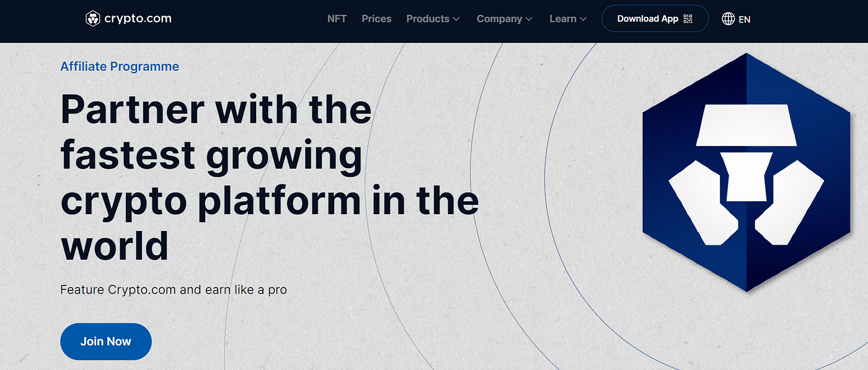The width and height of the screenshot is (868, 370).
Task: Click the crypto.com wordmark in header
Action: coord(138,19)
